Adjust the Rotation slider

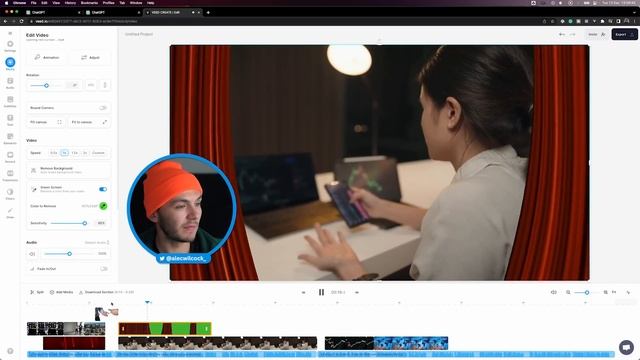46,85
